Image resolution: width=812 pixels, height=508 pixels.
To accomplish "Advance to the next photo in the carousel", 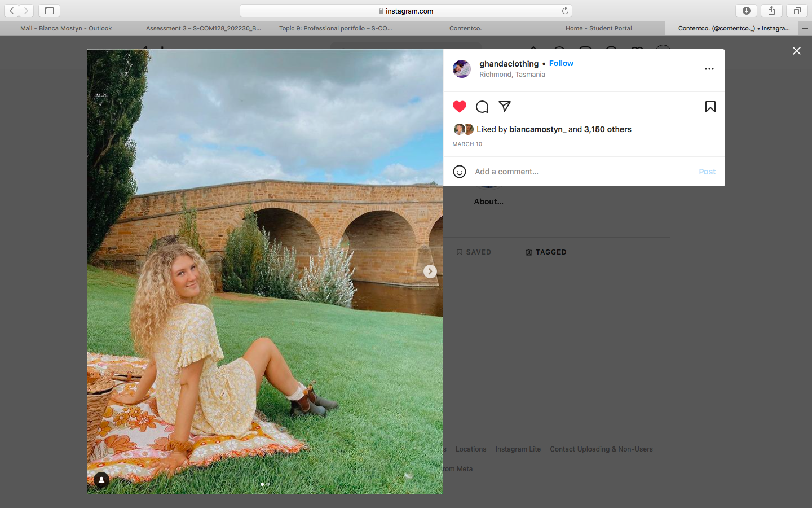I will pos(430,271).
